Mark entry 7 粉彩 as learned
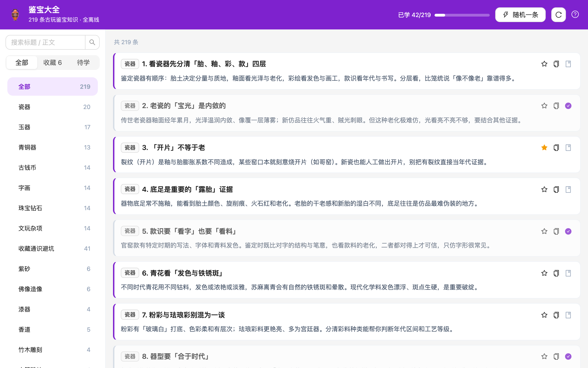Image resolution: width=588 pixels, height=368 pixels. coord(568,315)
